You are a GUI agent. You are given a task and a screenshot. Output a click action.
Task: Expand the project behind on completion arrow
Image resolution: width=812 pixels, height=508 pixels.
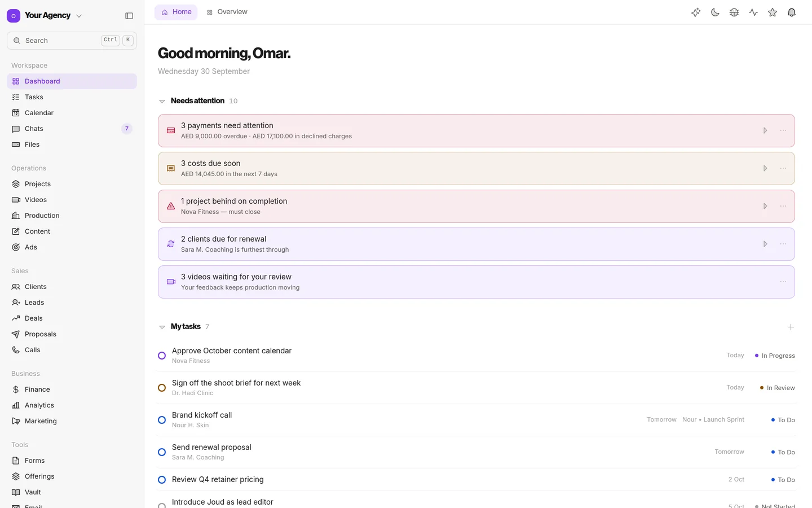[x=765, y=207]
